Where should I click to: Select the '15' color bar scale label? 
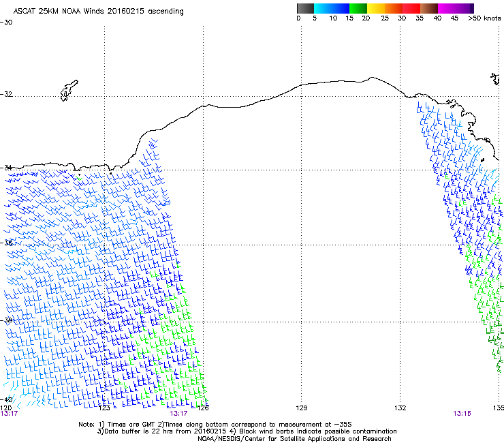click(x=349, y=18)
